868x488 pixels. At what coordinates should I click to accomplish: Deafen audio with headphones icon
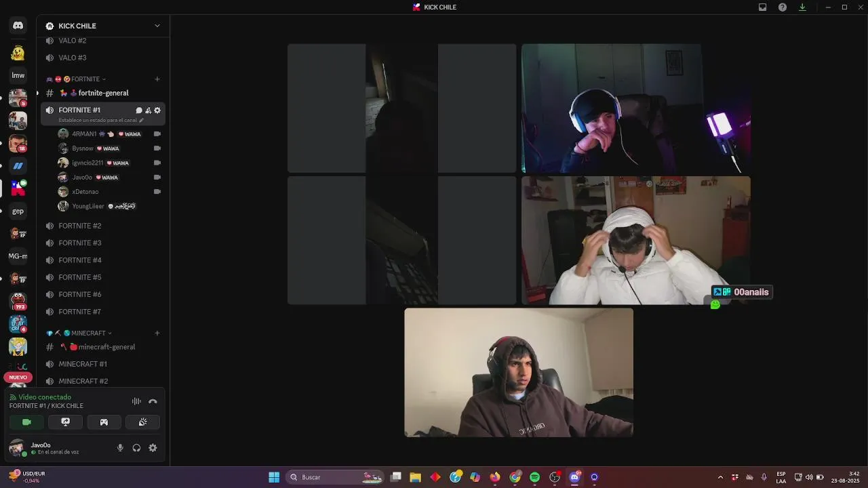tap(136, 448)
